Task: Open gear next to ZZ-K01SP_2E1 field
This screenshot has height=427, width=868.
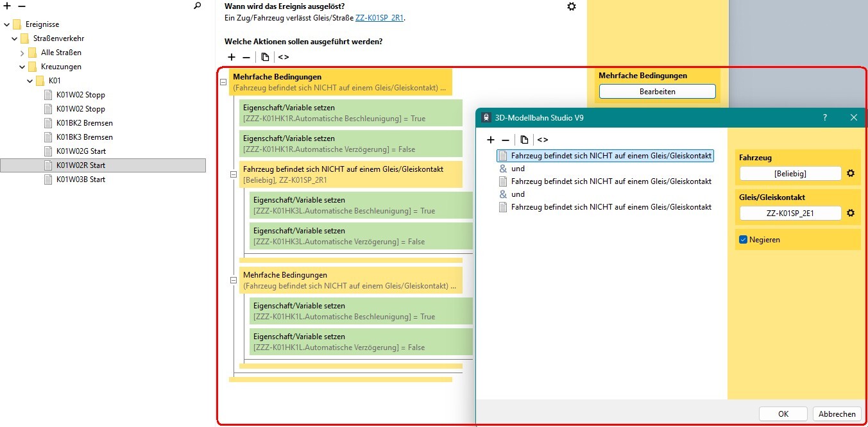Action: (x=851, y=213)
